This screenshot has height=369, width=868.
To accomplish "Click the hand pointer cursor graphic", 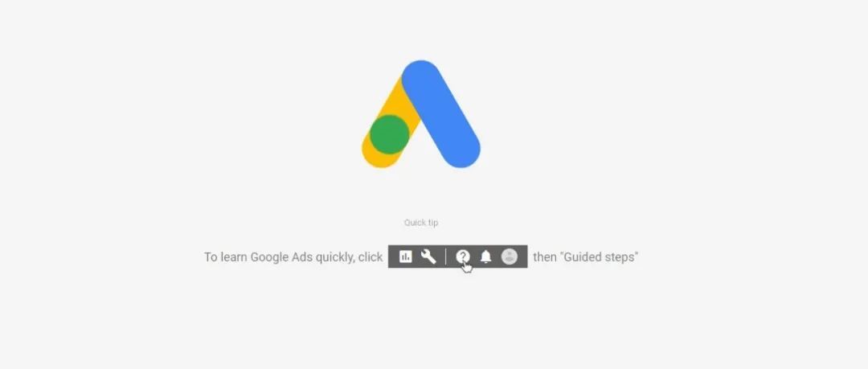I will 467,267.
